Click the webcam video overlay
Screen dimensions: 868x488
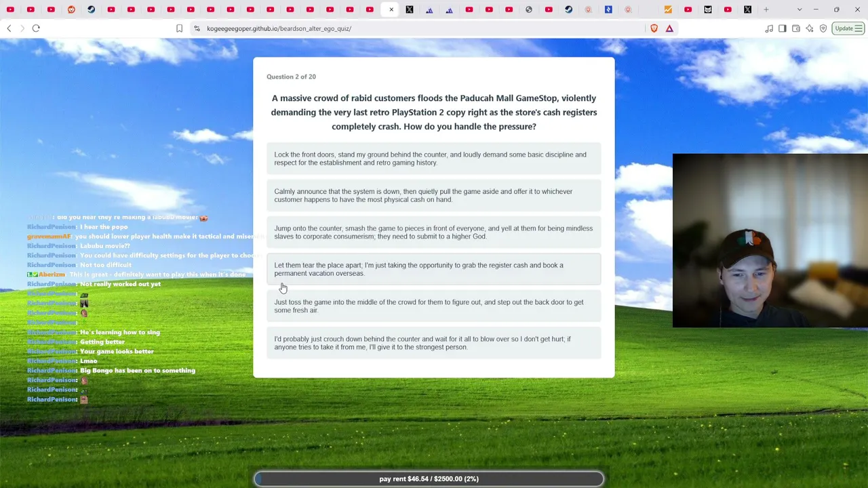click(770, 241)
